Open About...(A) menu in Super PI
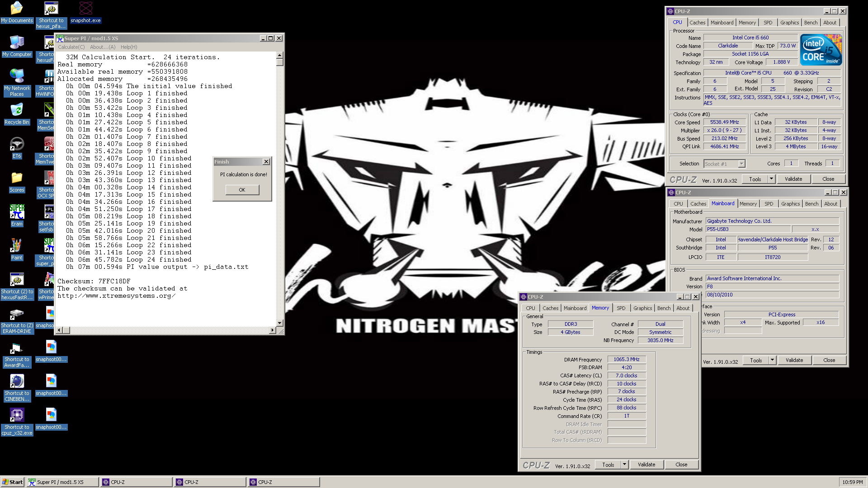 tap(103, 47)
